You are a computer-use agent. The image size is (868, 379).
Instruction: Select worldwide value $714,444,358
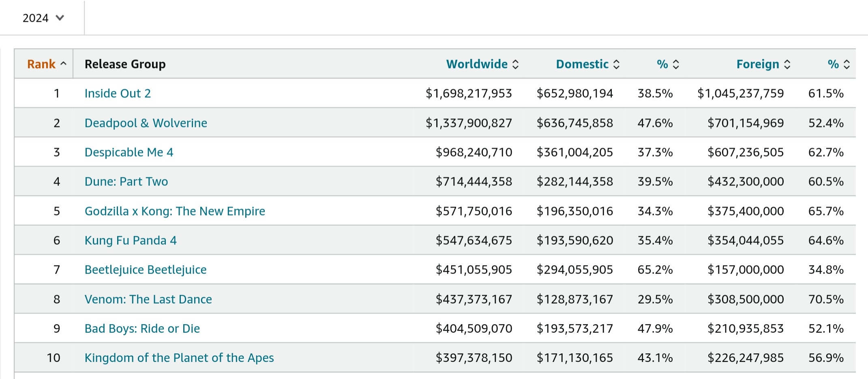pyautogui.click(x=474, y=181)
